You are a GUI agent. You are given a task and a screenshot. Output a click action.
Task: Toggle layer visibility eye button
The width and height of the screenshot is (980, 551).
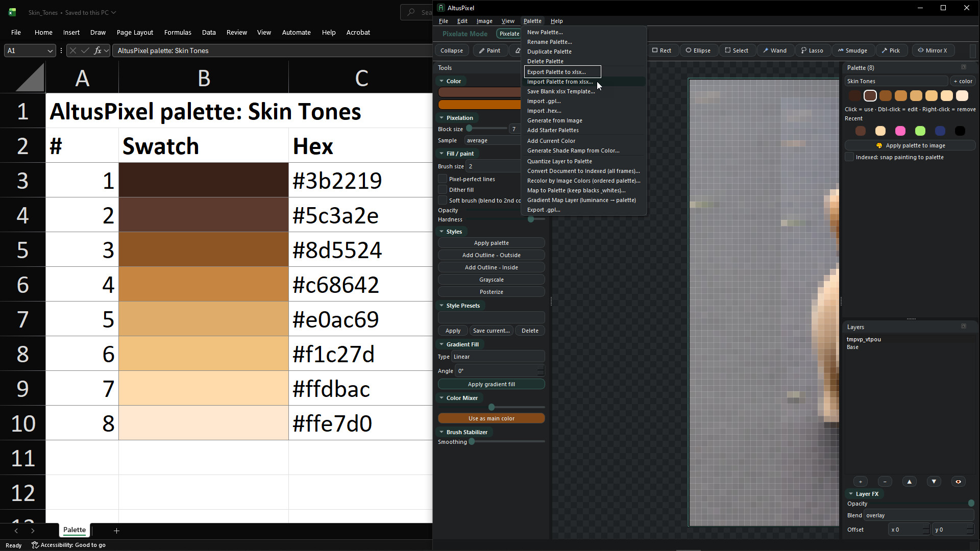pos(959,482)
